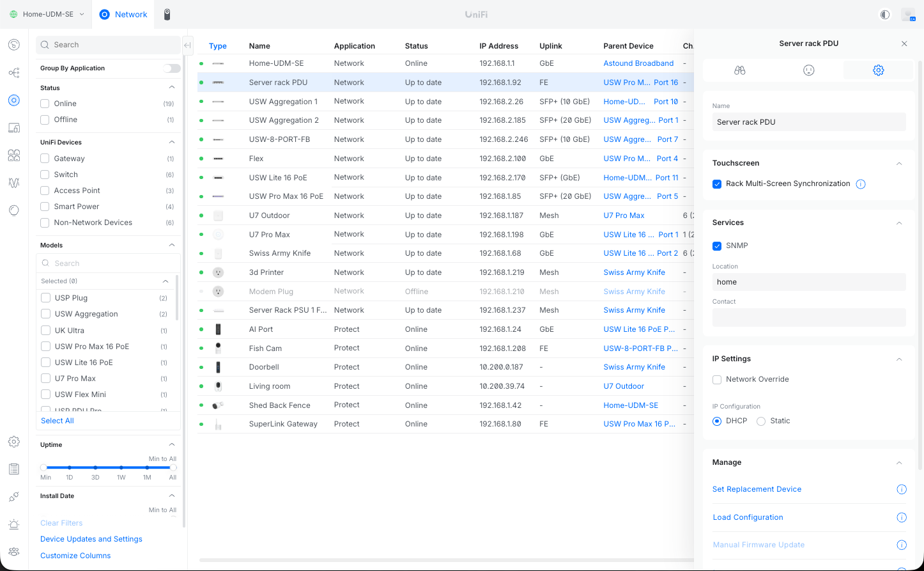This screenshot has width=924, height=571.
Task: Open the Home-UDM-SE site dropdown
Action: click(46, 14)
